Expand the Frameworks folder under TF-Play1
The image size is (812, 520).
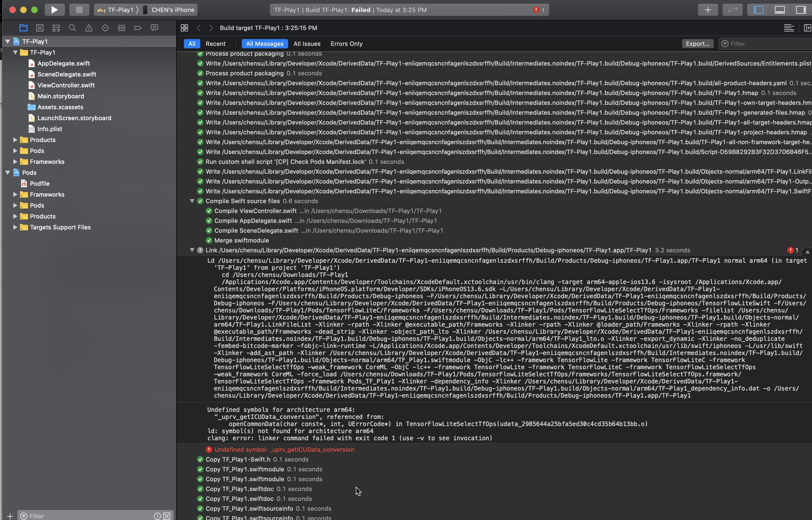pyautogui.click(x=15, y=162)
